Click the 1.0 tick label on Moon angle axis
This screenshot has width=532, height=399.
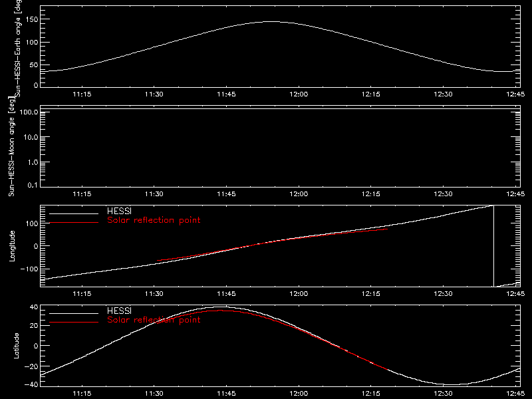tap(33, 162)
